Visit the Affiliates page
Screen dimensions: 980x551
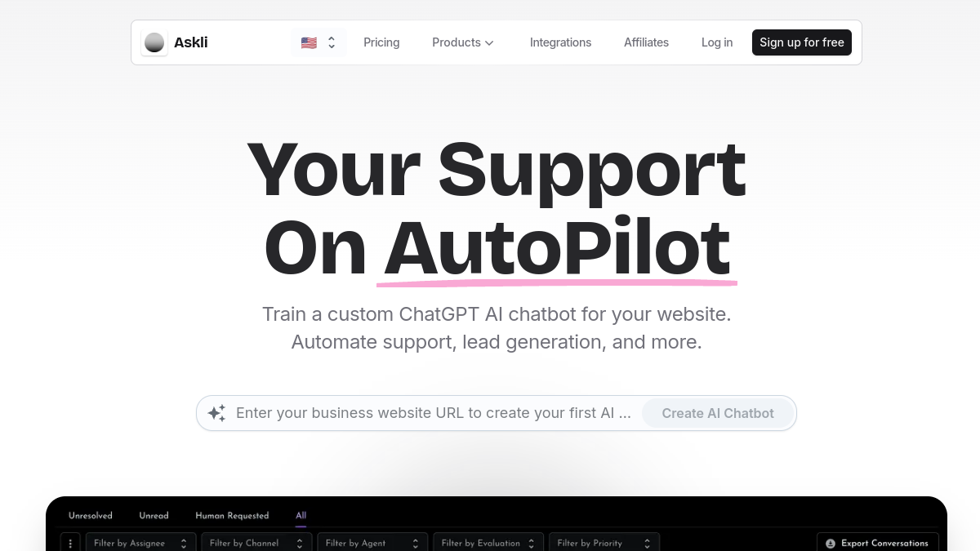tap(646, 42)
